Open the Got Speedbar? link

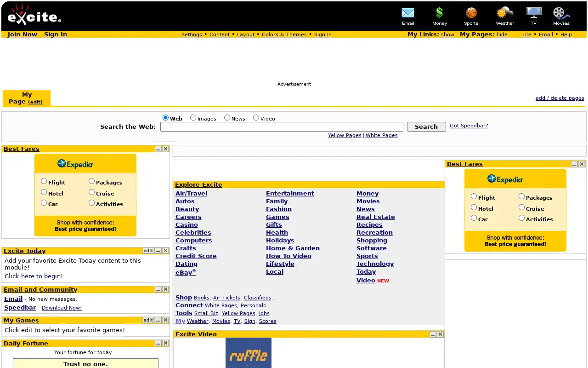[x=469, y=126]
